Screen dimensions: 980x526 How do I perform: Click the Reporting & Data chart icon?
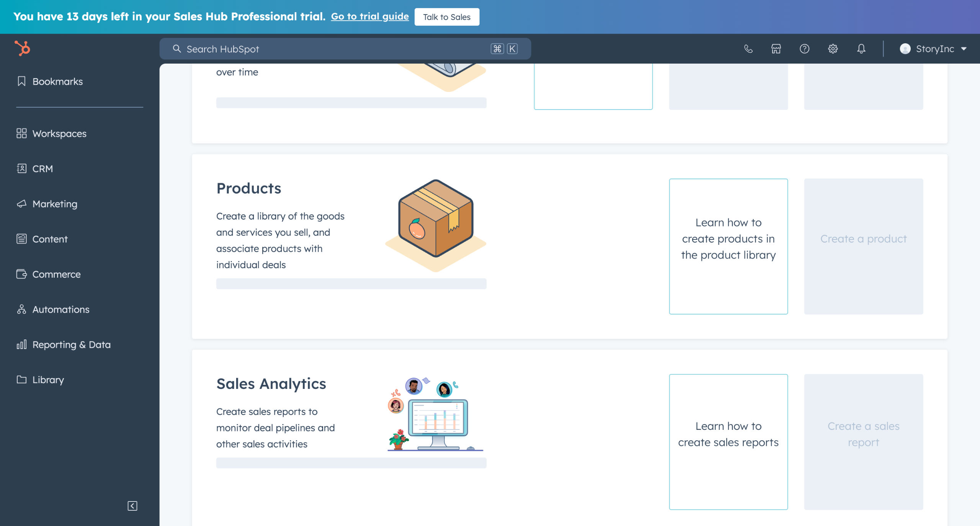(21, 344)
